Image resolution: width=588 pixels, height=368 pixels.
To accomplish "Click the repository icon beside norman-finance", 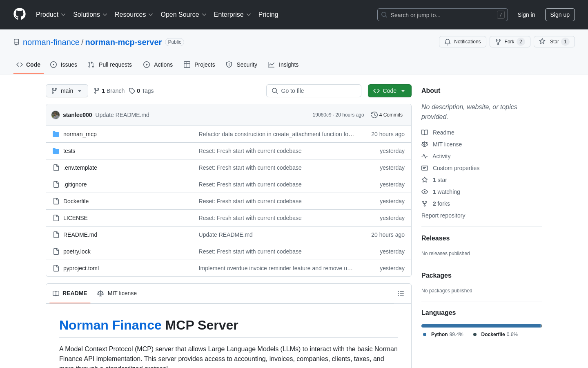I will [x=16, y=42].
